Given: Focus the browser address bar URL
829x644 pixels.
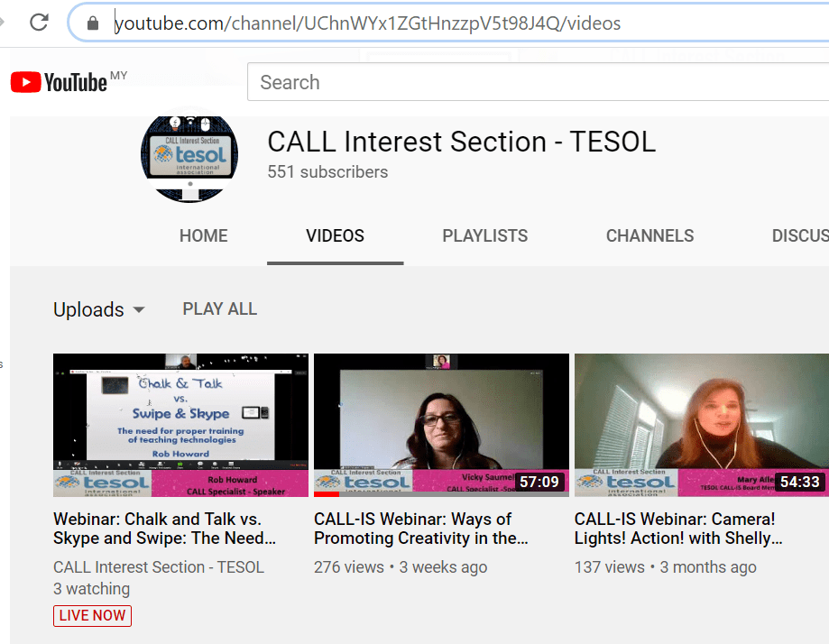Looking at the screenshot, I should (x=367, y=23).
